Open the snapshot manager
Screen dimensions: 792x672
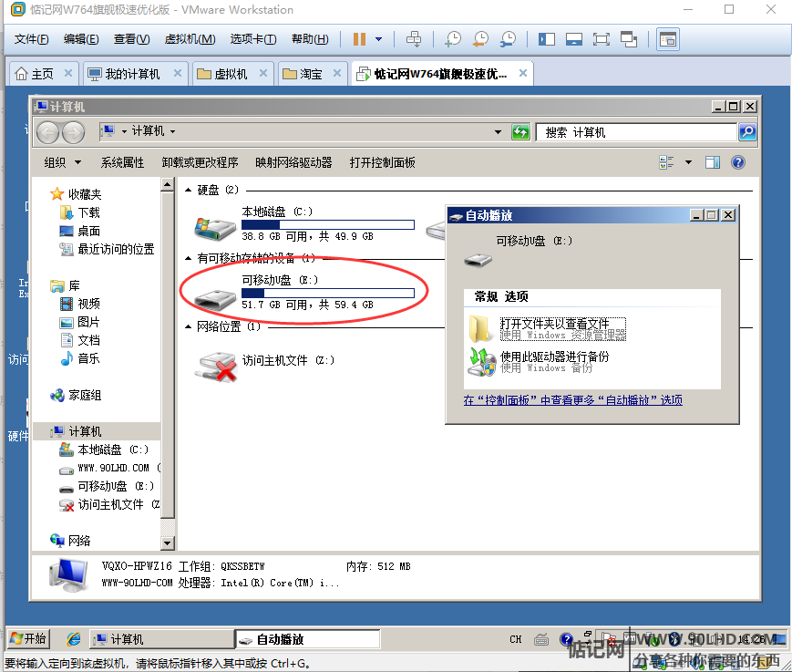click(508, 39)
